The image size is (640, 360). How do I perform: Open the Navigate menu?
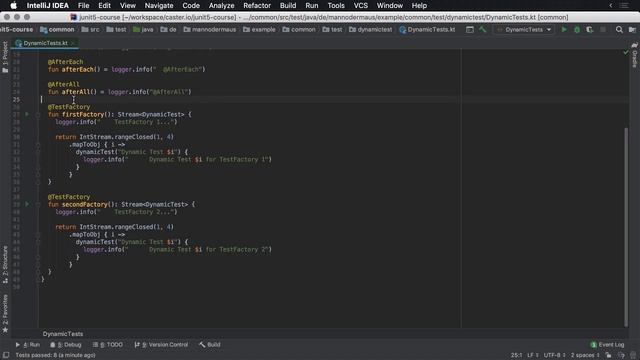point(159,6)
